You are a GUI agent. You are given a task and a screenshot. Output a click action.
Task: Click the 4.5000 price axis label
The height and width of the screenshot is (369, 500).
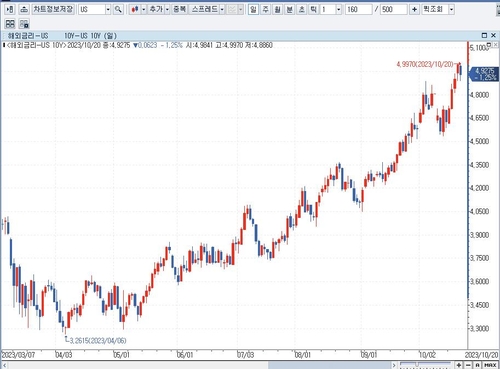click(479, 141)
